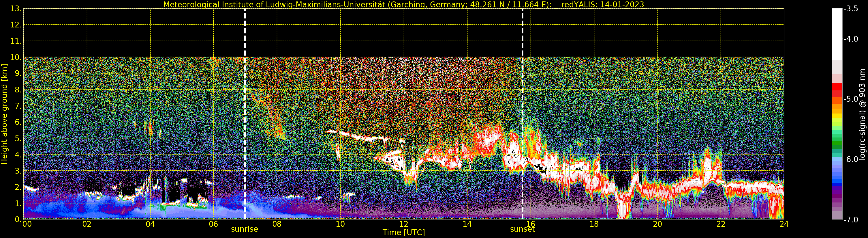
Task: Click the 'sunrise' label below the time axis
Action: click(244, 229)
